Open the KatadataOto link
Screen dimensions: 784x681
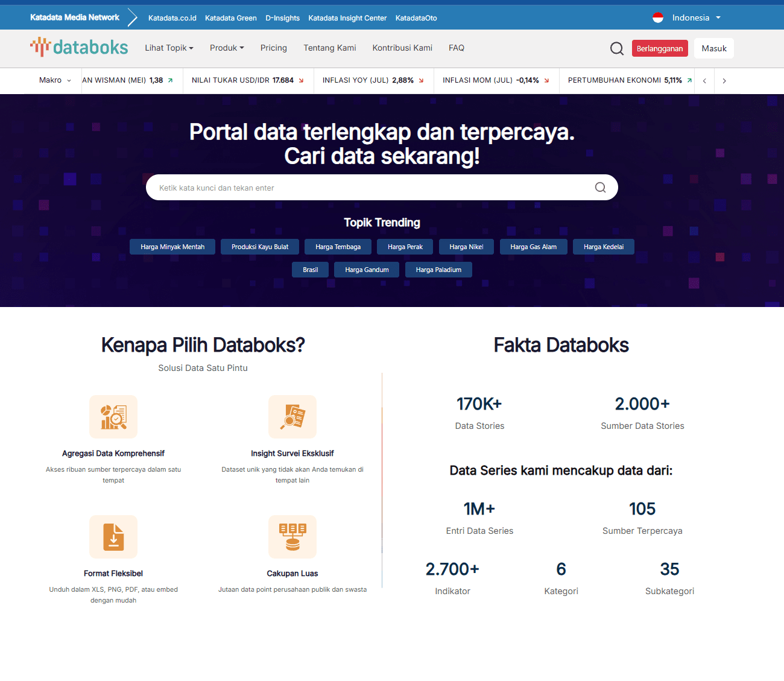coord(416,18)
